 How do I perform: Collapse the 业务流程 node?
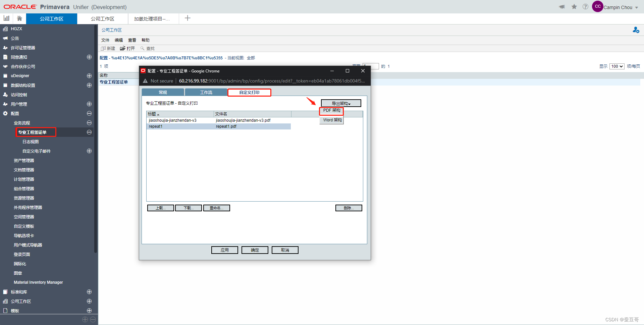coord(89,123)
